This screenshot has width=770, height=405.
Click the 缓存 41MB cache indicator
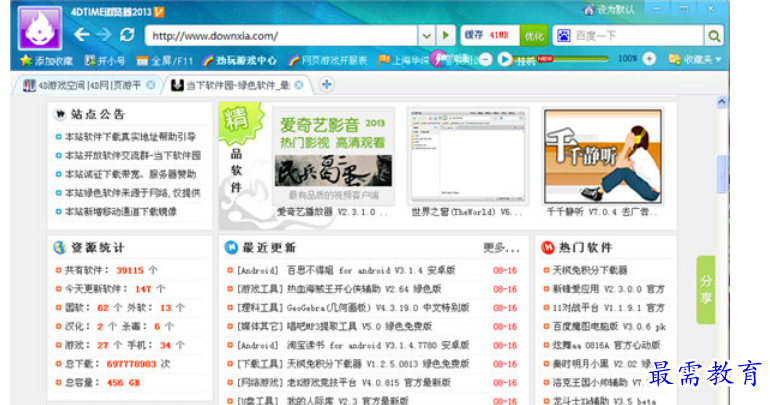click(x=490, y=35)
